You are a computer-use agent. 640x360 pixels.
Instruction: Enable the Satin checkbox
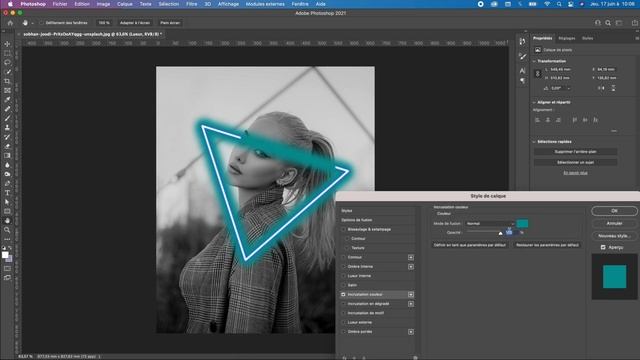coord(343,285)
